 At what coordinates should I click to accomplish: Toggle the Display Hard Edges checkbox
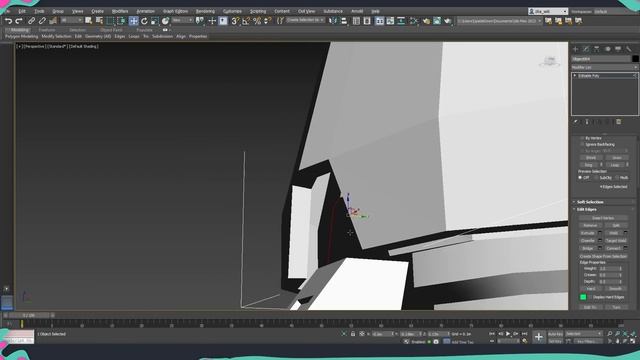590,297
